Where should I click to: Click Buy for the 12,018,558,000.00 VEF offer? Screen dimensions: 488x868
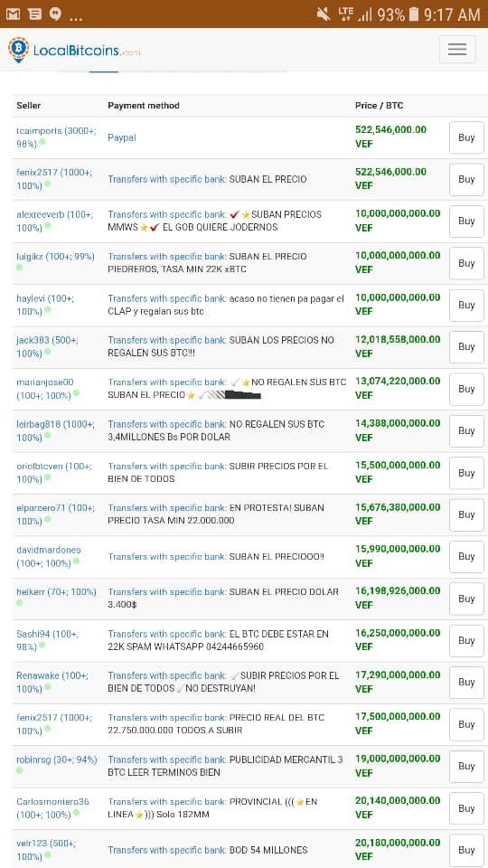click(466, 346)
